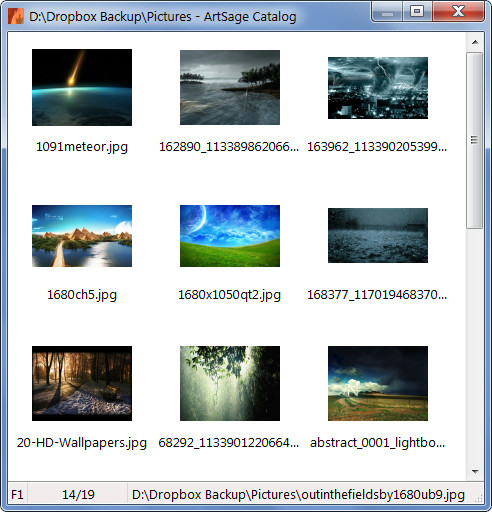The height and width of the screenshot is (512, 492).
Task: Select the lightning city thumbnail 163962_113390205399
Action: pyautogui.click(x=378, y=88)
